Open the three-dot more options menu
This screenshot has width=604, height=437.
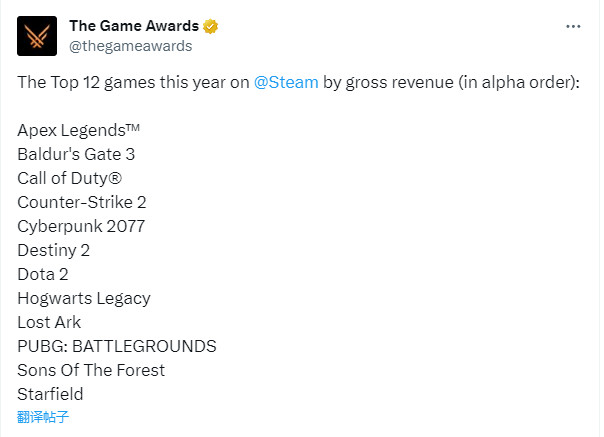pyautogui.click(x=573, y=27)
